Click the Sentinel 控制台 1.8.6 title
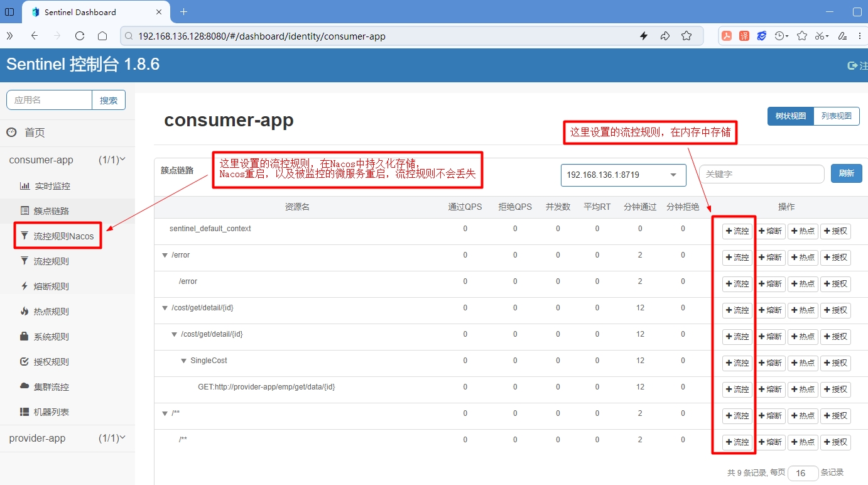The image size is (868, 485). click(x=83, y=64)
